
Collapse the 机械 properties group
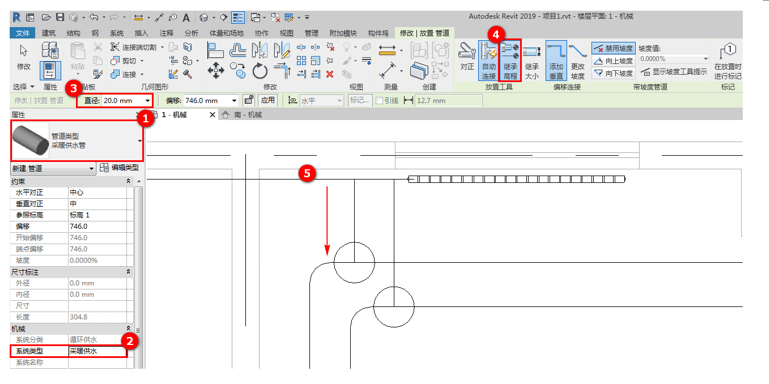point(128,328)
